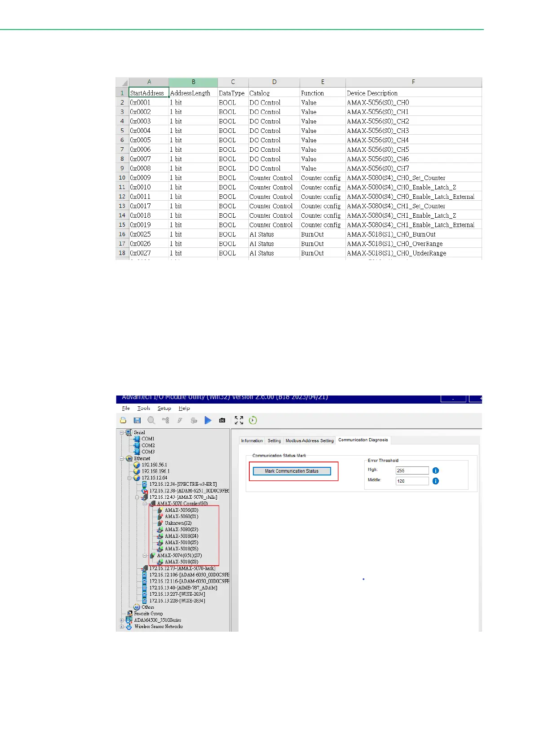Click the save disk toolbar icon

[x=137, y=420]
